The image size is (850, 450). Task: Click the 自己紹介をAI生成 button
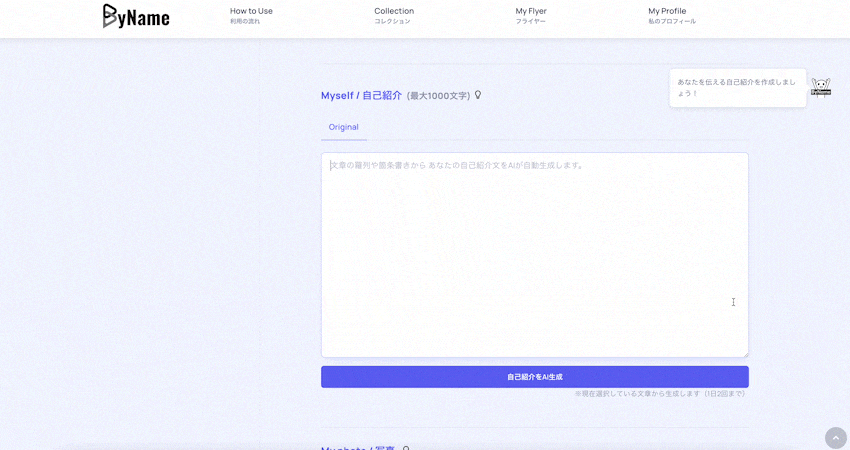[x=534, y=377]
